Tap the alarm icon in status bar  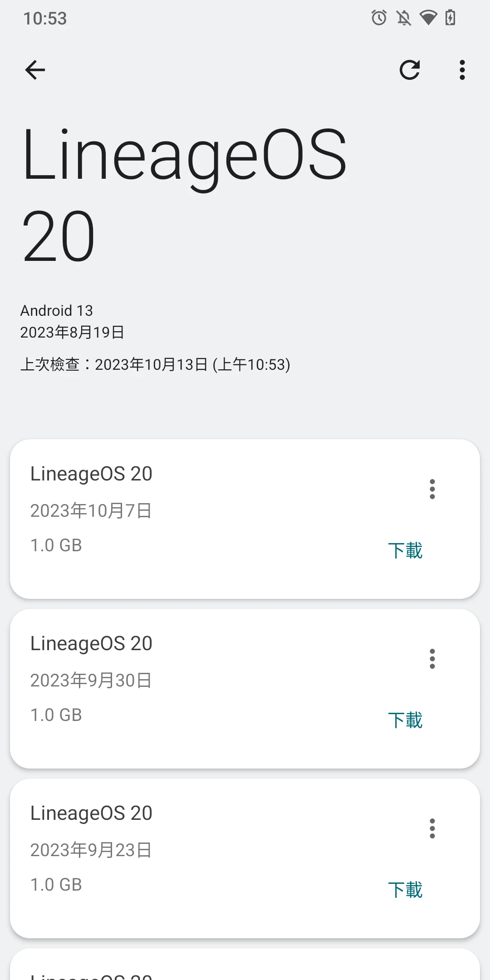[379, 18]
